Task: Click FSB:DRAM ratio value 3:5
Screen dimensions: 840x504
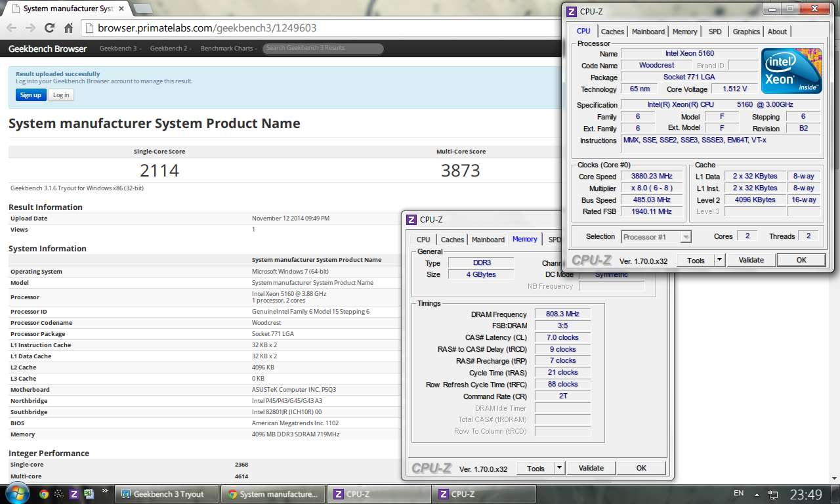Action: pos(562,326)
